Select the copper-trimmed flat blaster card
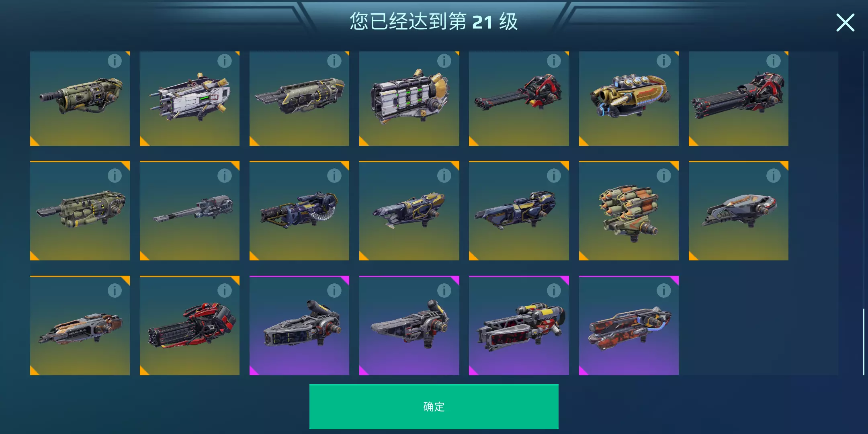Image resolution: width=868 pixels, height=434 pixels. click(80, 325)
